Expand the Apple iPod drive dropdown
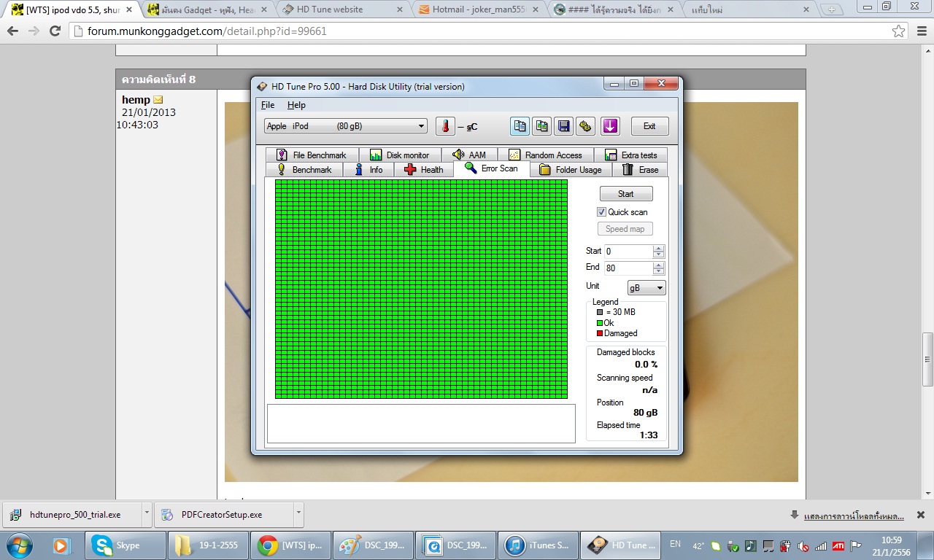This screenshot has height=560, width=934. 421,126
